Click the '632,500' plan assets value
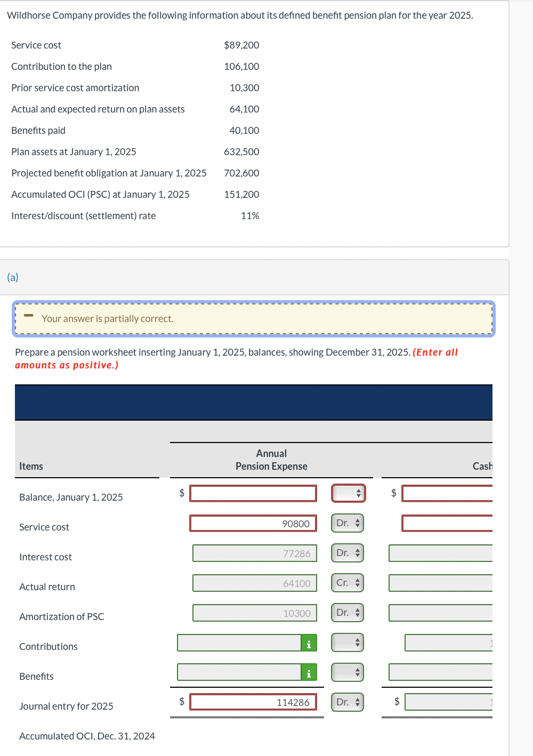Viewport: 533px width, 756px height. (x=241, y=152)
